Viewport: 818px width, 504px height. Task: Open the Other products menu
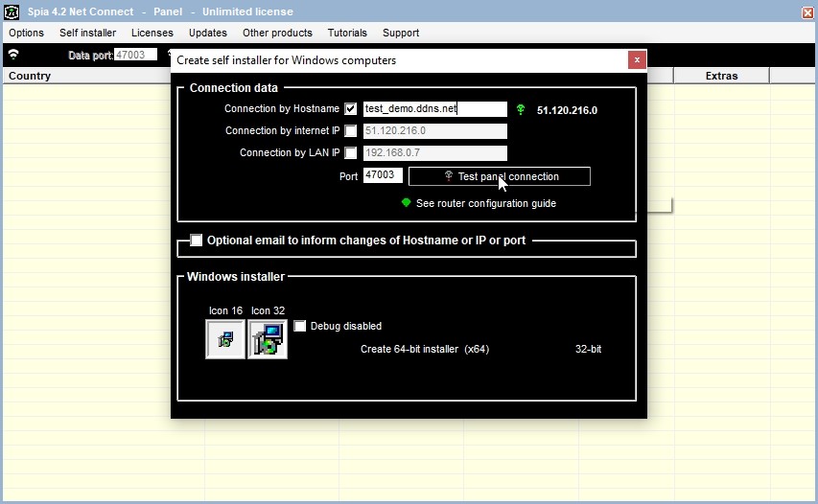(x=277, y=33)
